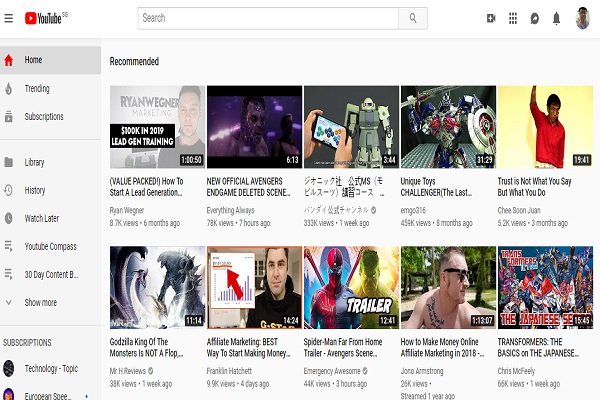The image size is (600, 400).
Task: Open Watch Later in sidebar
Action: click(51, 218)
